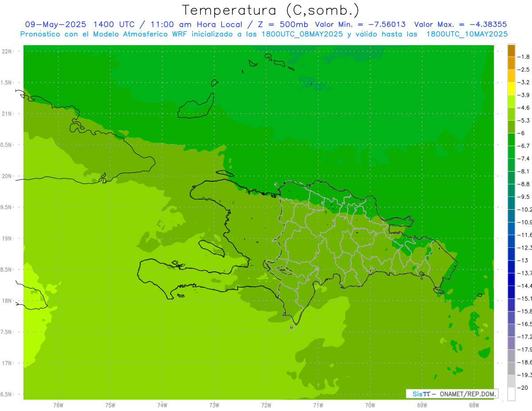Screen dimensions: 532x411
Task: Click the '-2.5' legend value
Action: (524, 70)
